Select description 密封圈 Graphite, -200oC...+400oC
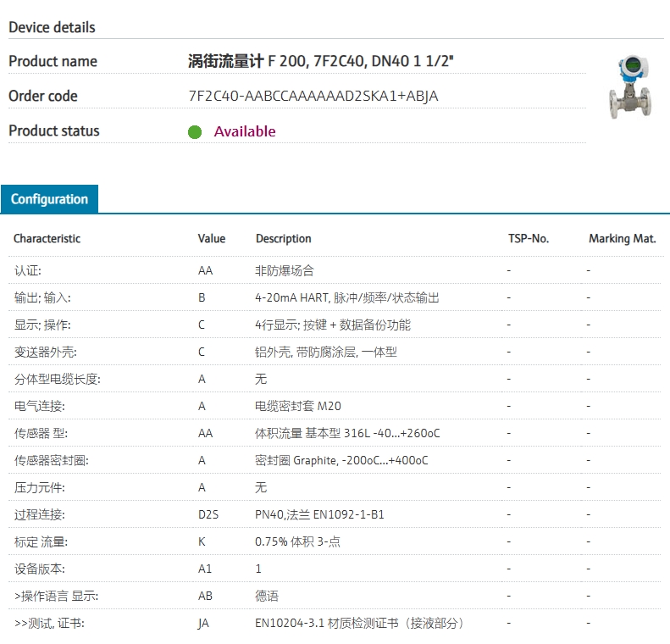 pyautogui.click(x=341, y=460)
